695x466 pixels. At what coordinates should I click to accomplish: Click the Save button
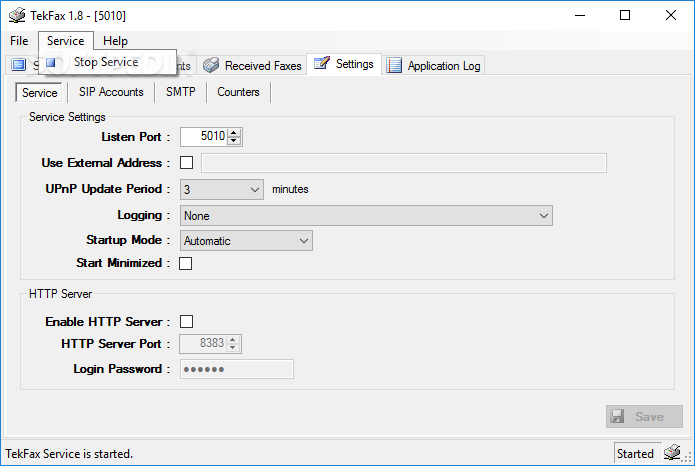click(644, 416)
